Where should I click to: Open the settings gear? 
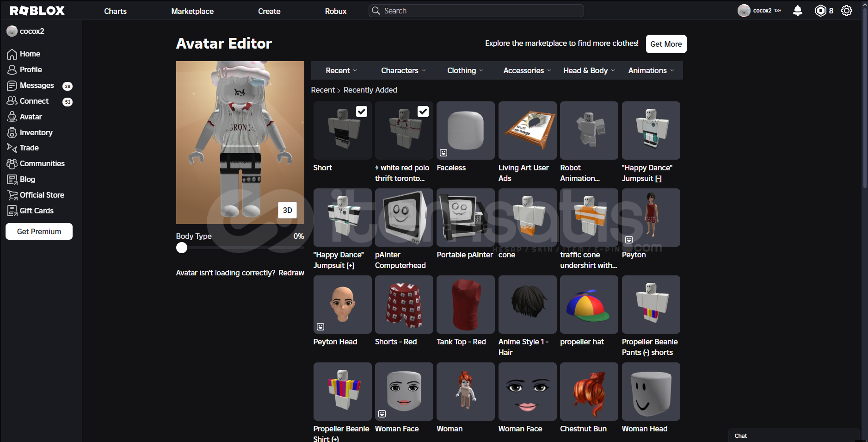click(847, 11)
